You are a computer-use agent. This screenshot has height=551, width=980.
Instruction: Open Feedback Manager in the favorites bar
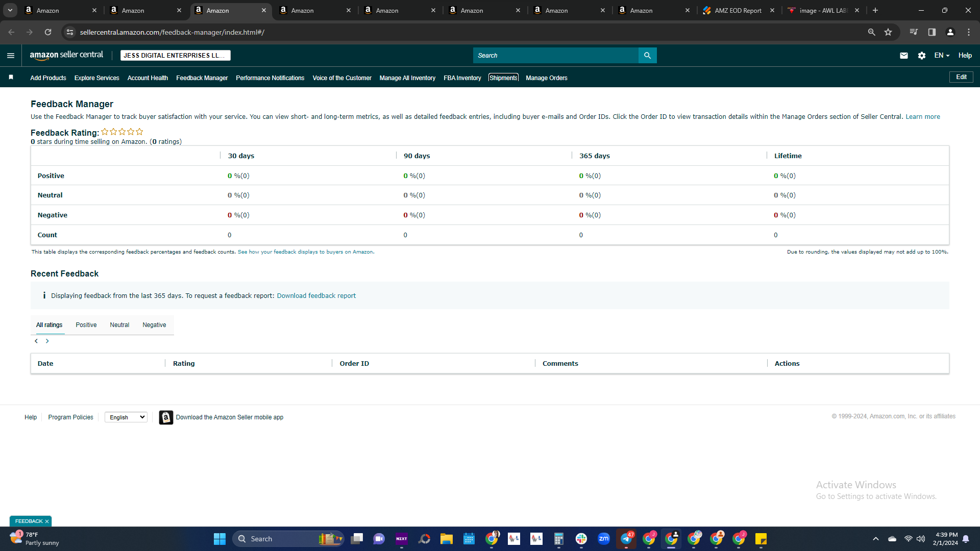pos(202,78)
